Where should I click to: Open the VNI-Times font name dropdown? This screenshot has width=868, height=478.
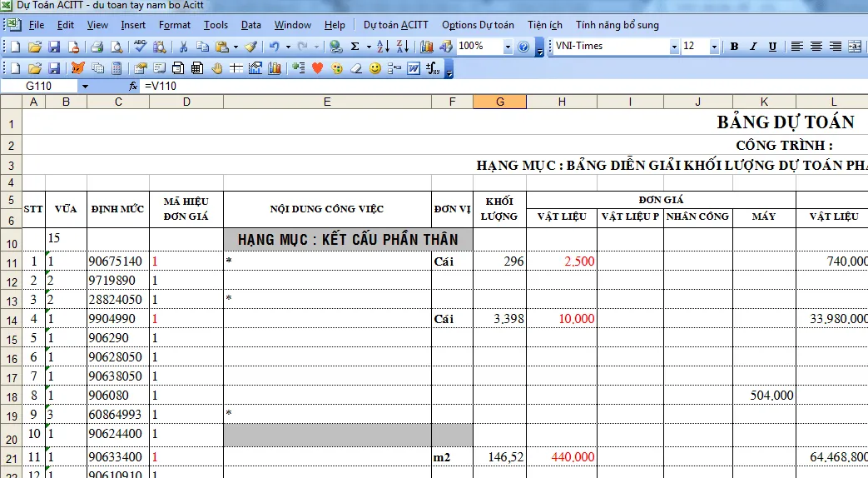click(674, 47)
